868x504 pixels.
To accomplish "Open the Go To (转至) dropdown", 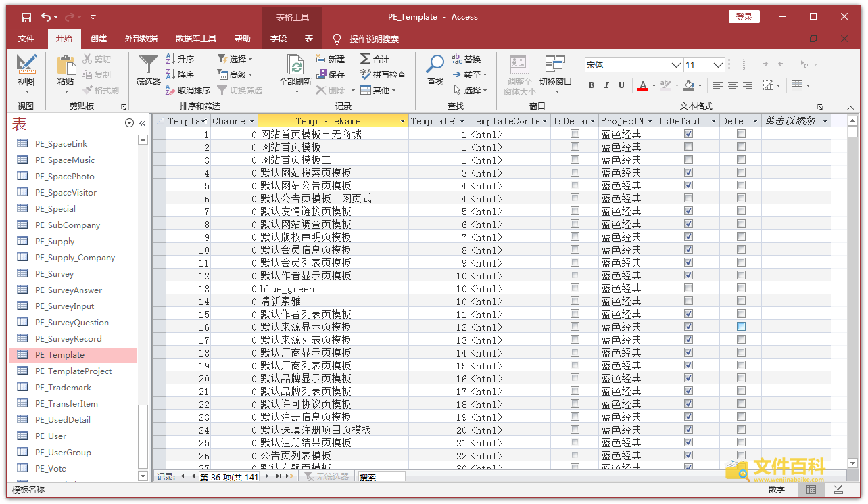I will tap(469, 74).
